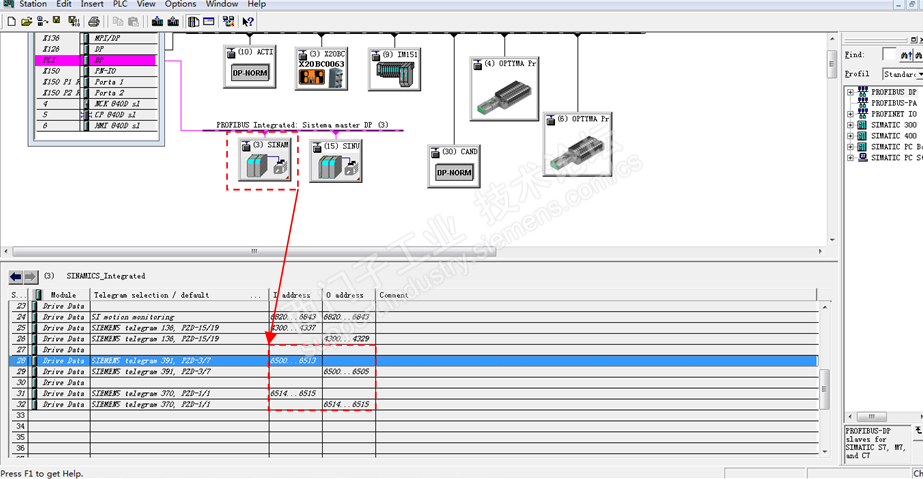Click the forward navigation arrow button
The width and height of the screenshot is (923, 479).
30,276
